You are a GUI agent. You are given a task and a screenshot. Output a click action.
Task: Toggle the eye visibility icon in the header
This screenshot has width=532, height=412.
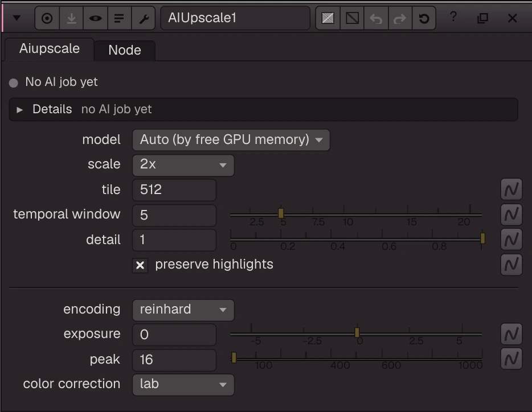tap(95, 18)
